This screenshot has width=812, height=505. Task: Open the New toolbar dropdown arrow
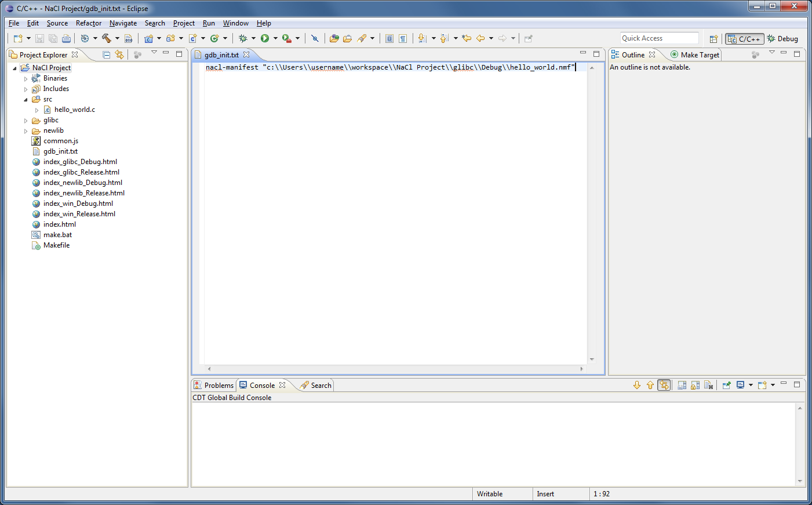pos(28,39)
